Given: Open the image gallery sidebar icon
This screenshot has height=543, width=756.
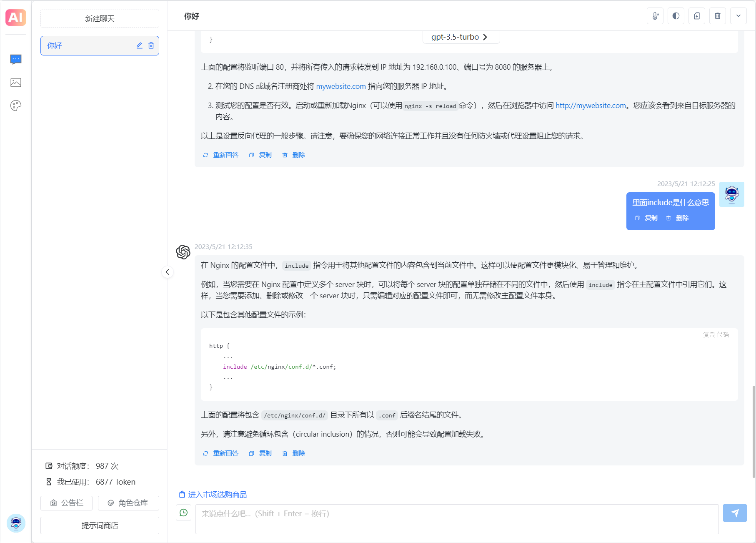Looking at the screenshot, I should [x=16, y=83].
